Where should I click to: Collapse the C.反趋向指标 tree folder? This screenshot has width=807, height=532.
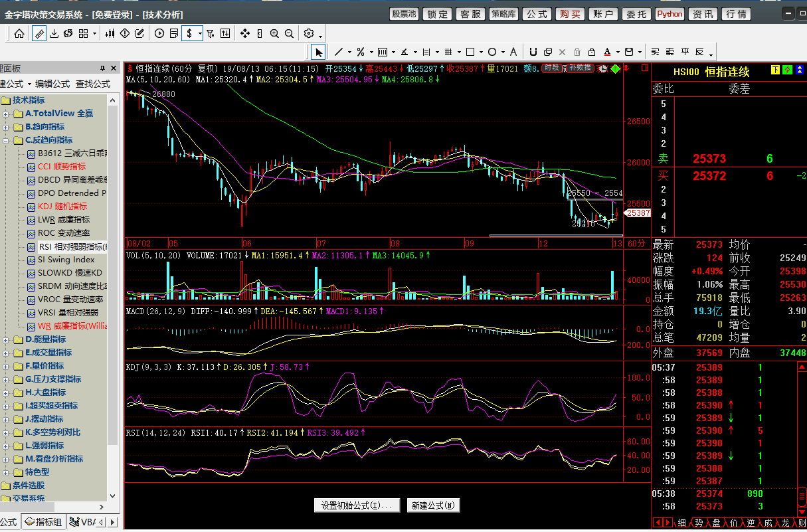[6, 140]
